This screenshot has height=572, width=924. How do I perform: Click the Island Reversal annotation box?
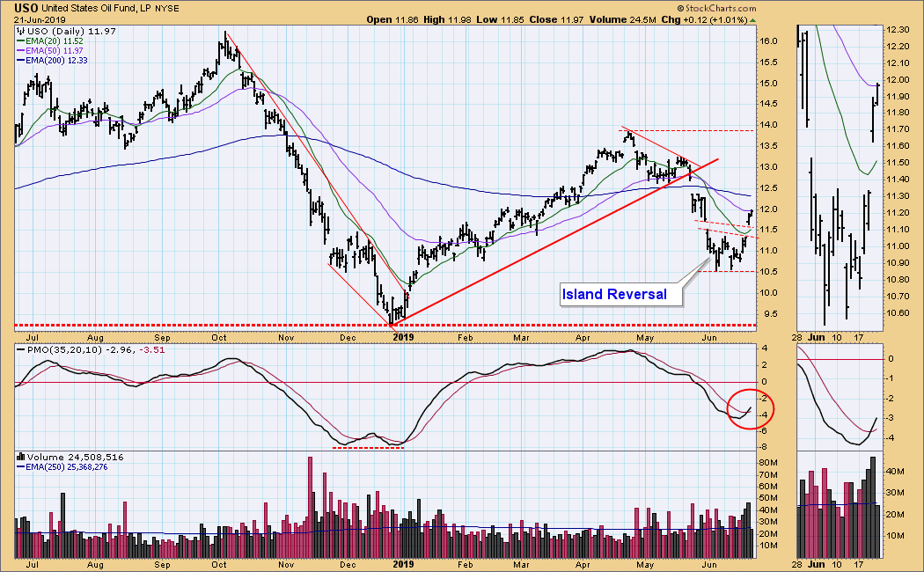click(620, 294)
